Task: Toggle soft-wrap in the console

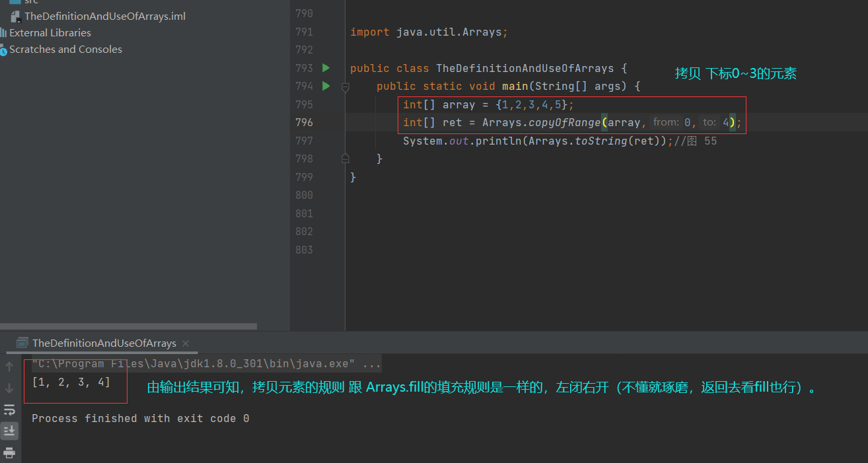Action: tap(9, 410)
